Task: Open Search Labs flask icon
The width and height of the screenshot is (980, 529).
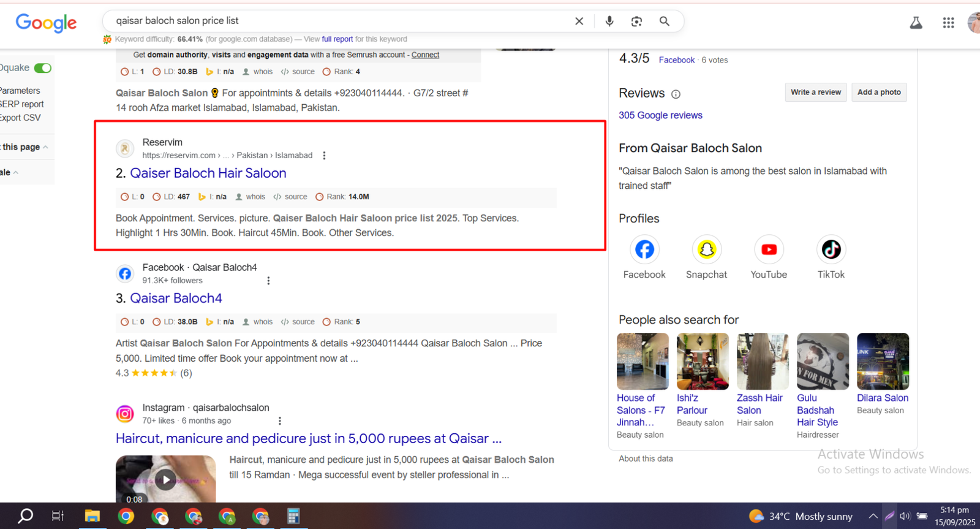Action: coord(916,23)
